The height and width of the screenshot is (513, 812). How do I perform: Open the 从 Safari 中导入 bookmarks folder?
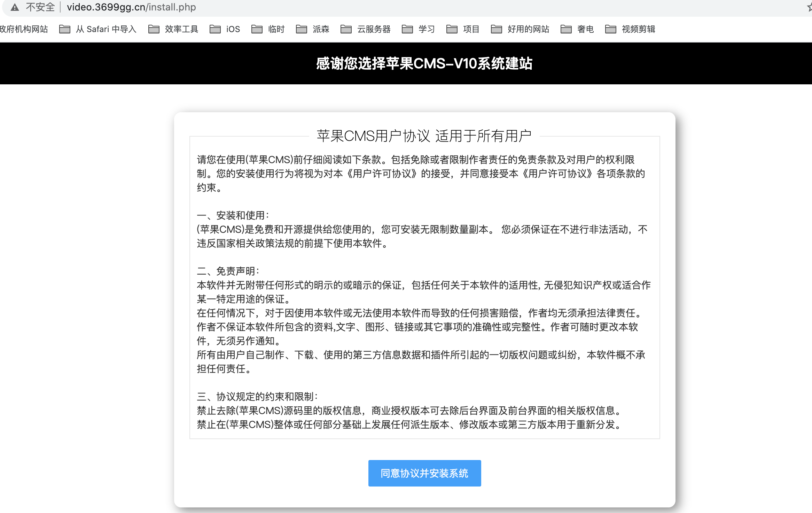tap(98, 29)
